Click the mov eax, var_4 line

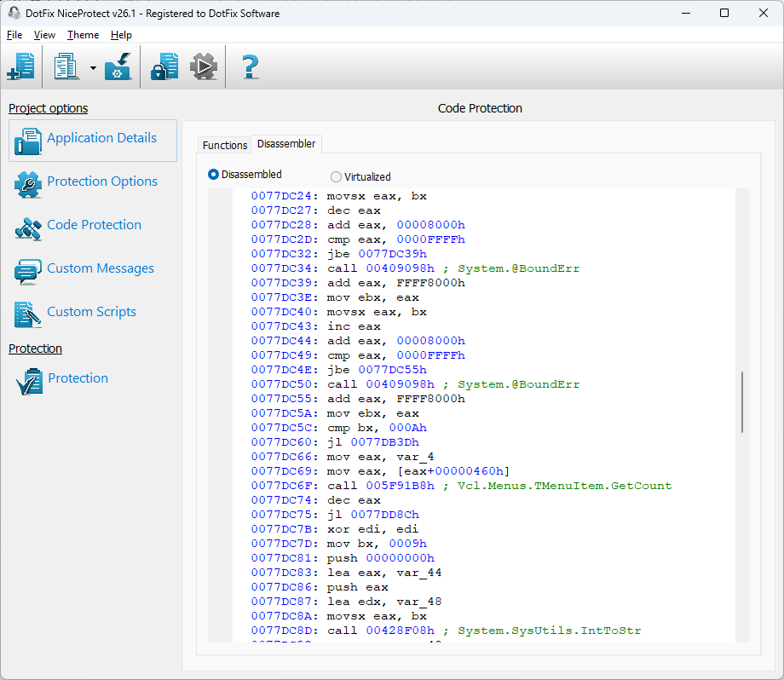(x=343, y=457)
